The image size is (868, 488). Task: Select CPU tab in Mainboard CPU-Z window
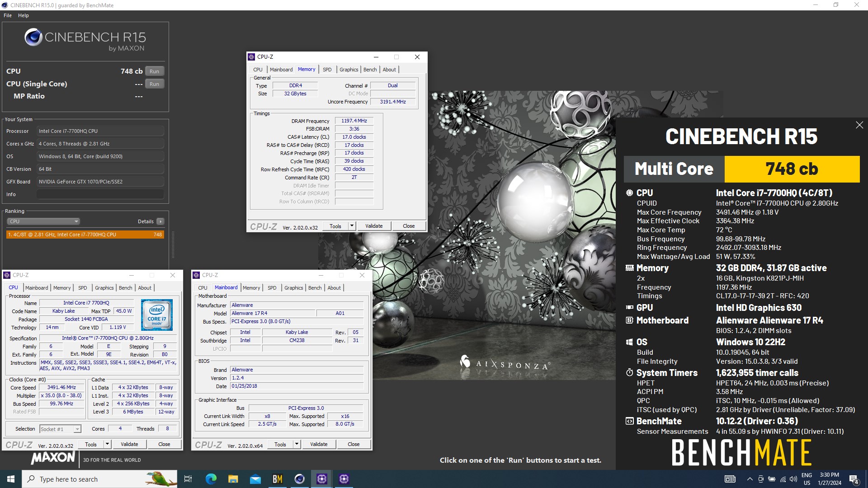click(203, 288)
